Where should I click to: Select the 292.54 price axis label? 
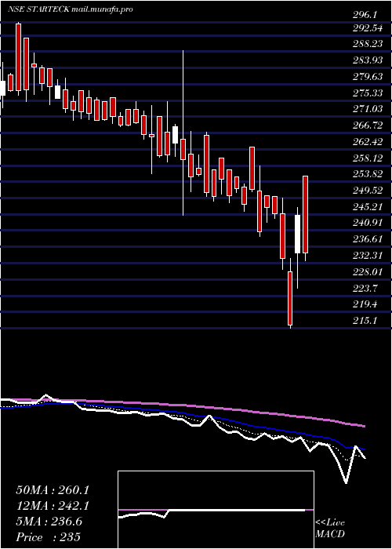coord(368,28)
